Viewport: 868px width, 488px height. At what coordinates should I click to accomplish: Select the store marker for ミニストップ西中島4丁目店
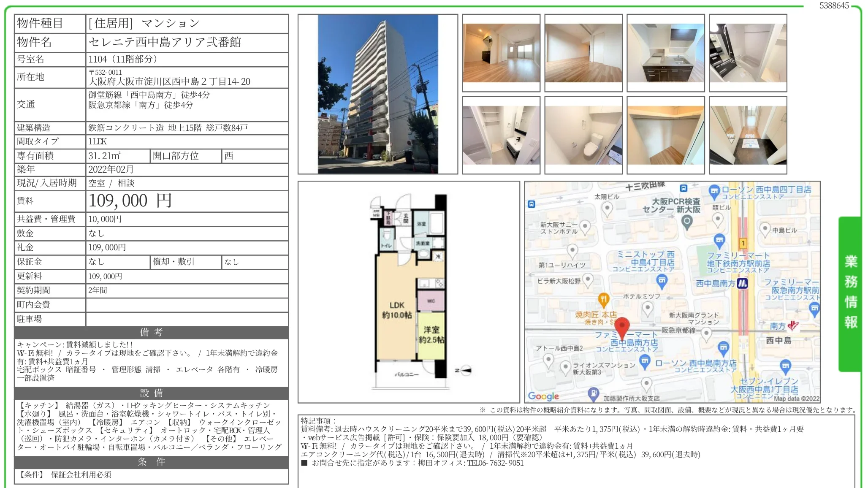(662, 281)
